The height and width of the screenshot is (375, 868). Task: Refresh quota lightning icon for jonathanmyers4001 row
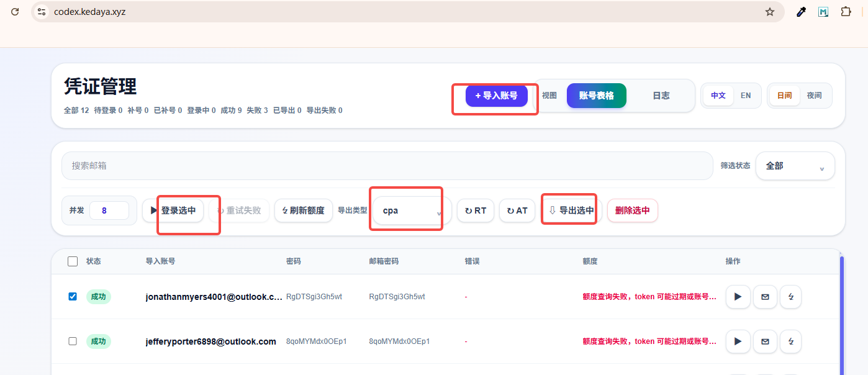pyautogui.click(x=791, y=297)
